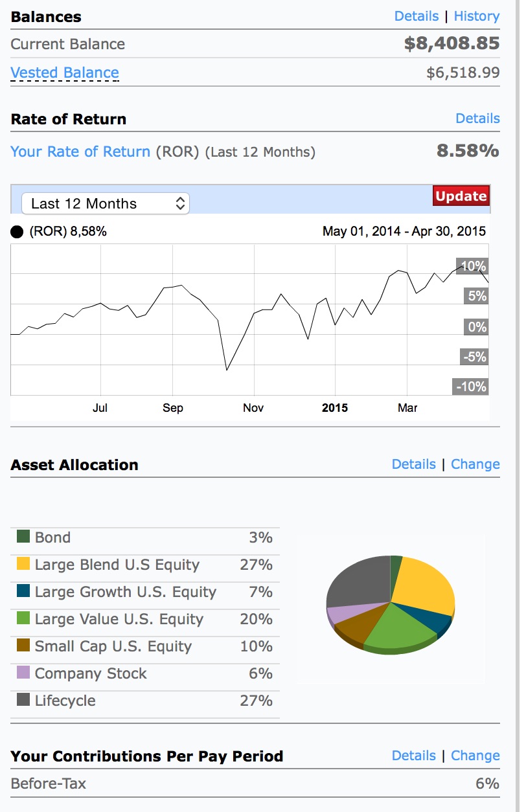Image resolution: width=526 pixels, height=812 pixels.
Task: Expand the Last 12 Months dropdown
Action: (106, 203)
